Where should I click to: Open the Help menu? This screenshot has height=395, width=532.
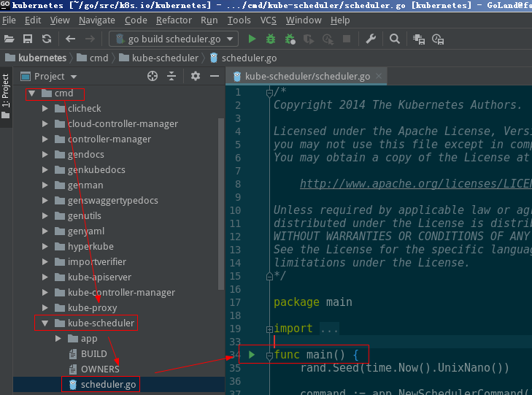click(x=340, y=20)
